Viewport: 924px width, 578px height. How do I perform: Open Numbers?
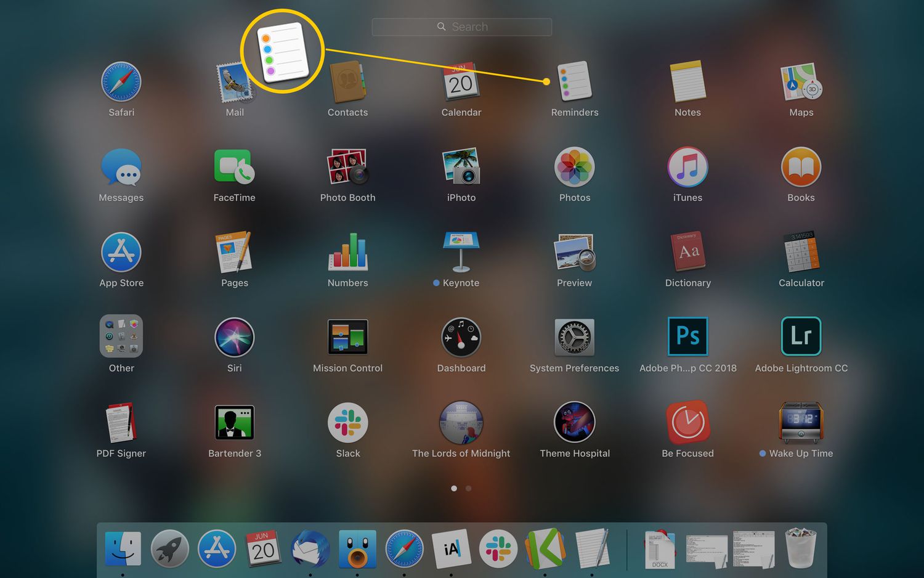(x=348, y=252)
